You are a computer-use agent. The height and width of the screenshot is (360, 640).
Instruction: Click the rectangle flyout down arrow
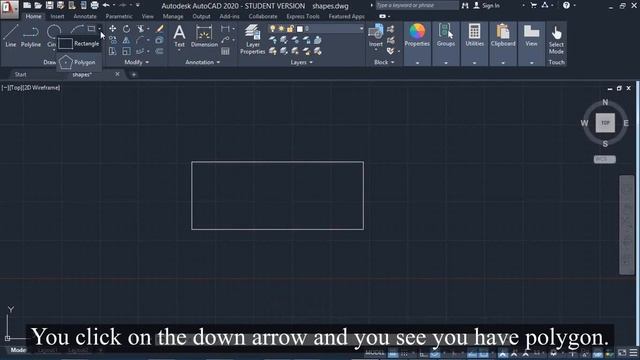pyautogui.click(x=100, y=29)
